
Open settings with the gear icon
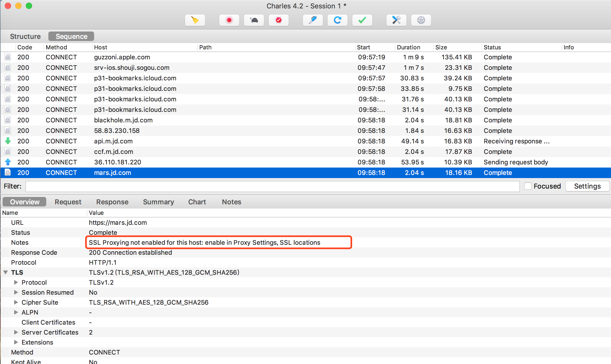421,20
